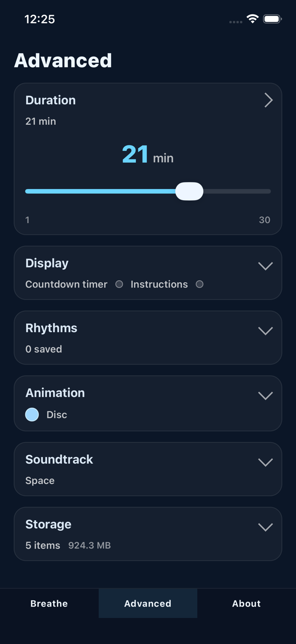Click the Wi-Fi indicator in the status bar

click(251, 19)
